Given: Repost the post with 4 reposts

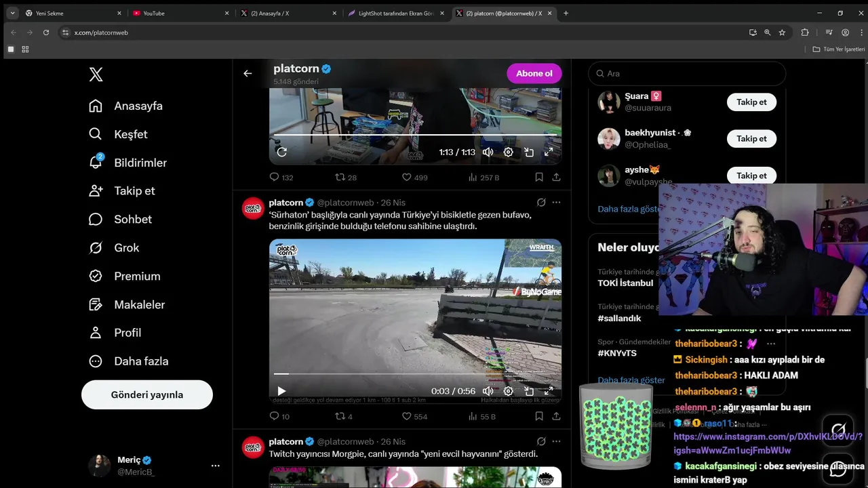Looking at the screenshot, I should 344,416.
